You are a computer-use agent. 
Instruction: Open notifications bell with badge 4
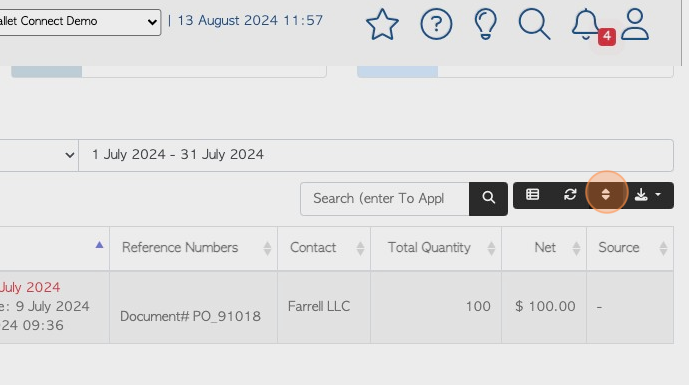pos(591,26)
